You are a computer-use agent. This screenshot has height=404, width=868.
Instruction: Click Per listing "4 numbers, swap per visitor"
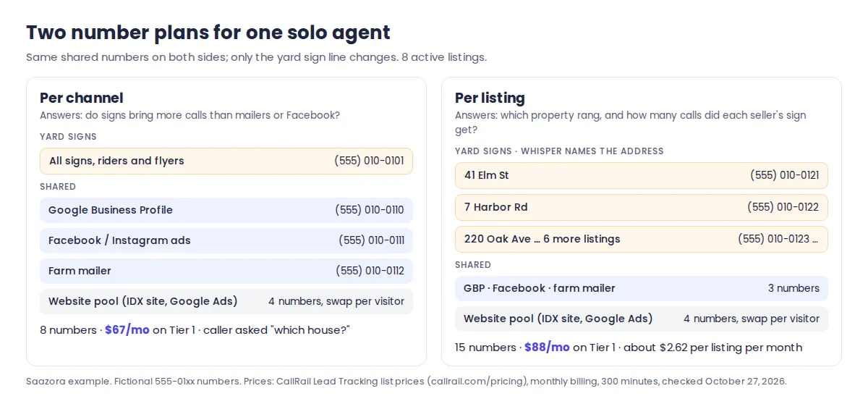pyautogui.click(x=752, y=319)
